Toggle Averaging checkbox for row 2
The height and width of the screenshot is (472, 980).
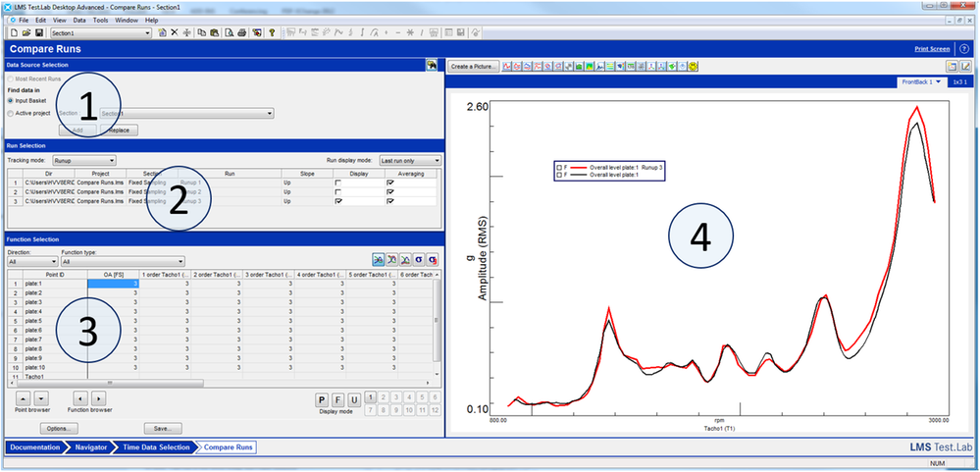point(390,192)
